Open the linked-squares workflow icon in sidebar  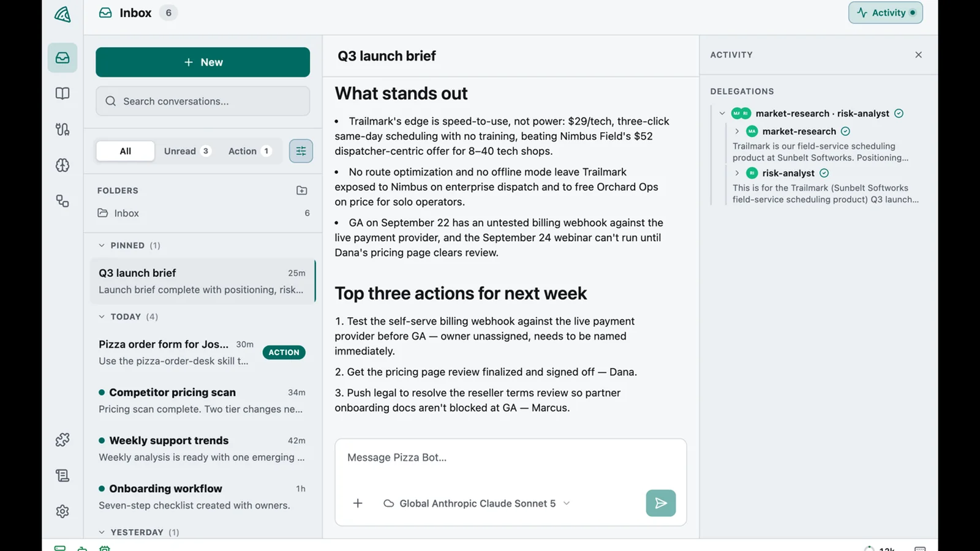(x=62, y=201)
